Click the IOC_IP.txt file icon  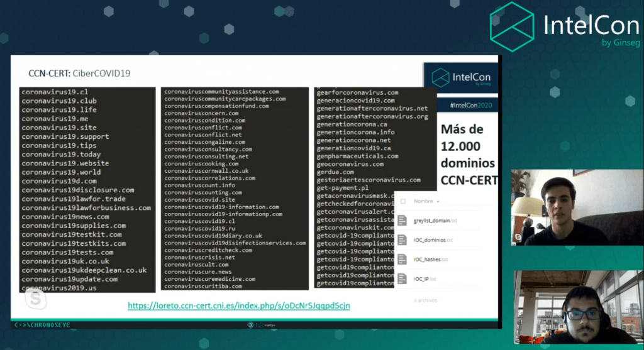click(x=402, y=278)
